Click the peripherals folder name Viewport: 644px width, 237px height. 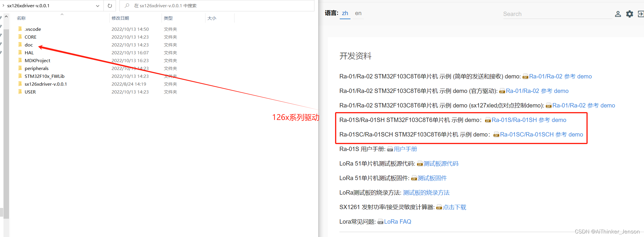(37, 68)
